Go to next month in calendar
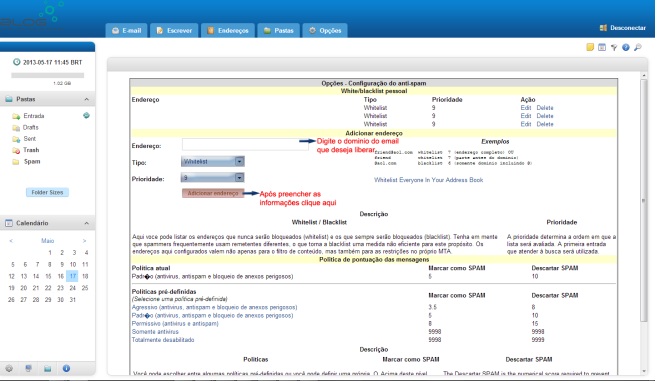Viewport: 658px width, 383px height. (x=84, y=241)
